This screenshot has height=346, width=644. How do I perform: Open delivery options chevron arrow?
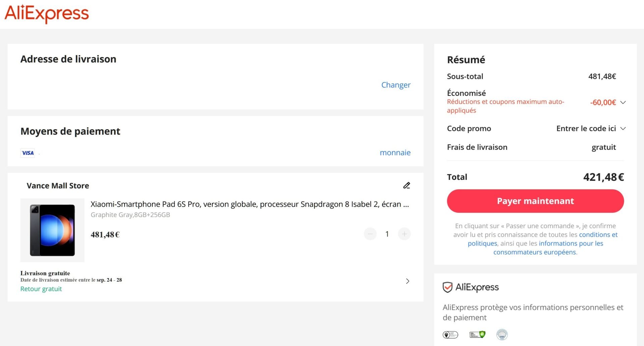[x=408, y=281]
